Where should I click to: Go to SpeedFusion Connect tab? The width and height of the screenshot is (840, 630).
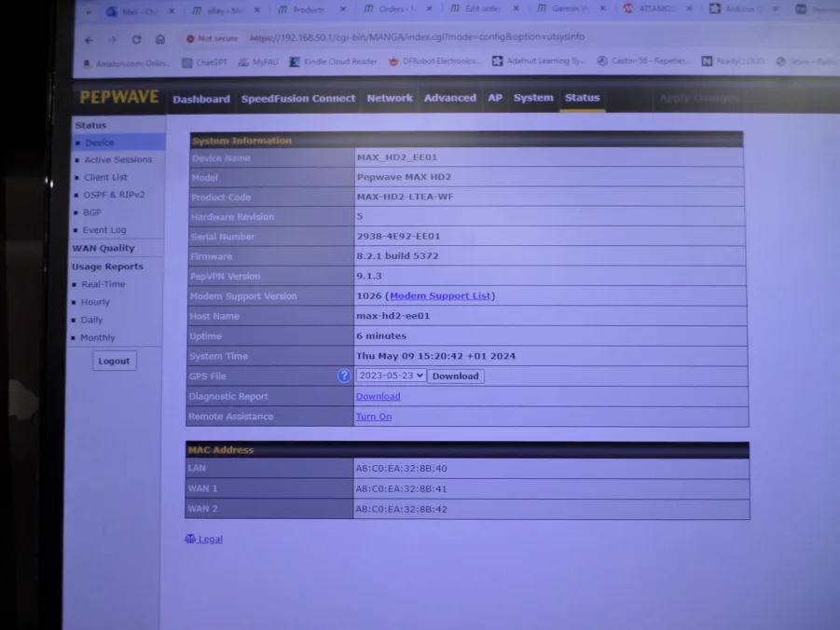pos(297,99)
